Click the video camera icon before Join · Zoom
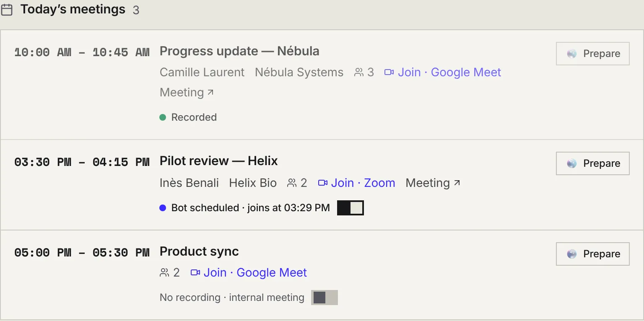The height and width of the screenshot is (321, 644). click(323, 183)
